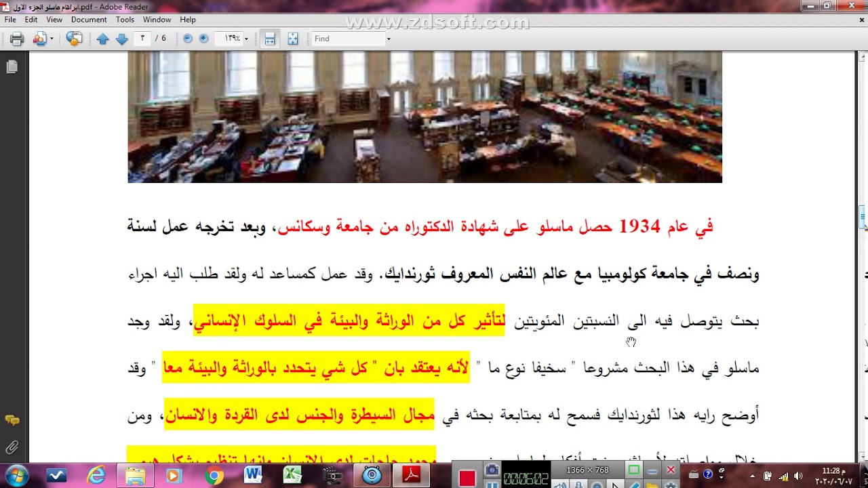This screenshot has width=868, height=488.
Task: Zoom in with the plus button
Action: [203, 39]
